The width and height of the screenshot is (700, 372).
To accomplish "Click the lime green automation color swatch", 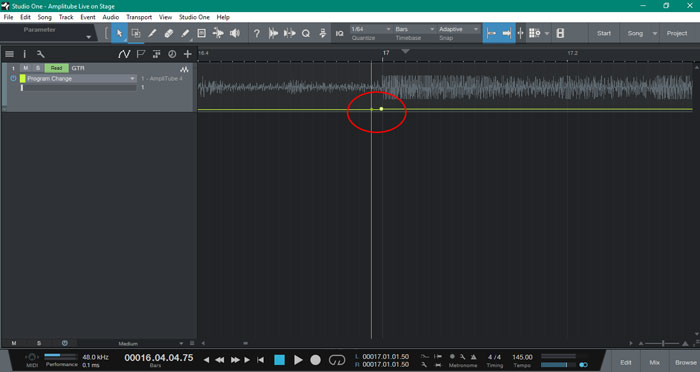I will pos(22,79).
